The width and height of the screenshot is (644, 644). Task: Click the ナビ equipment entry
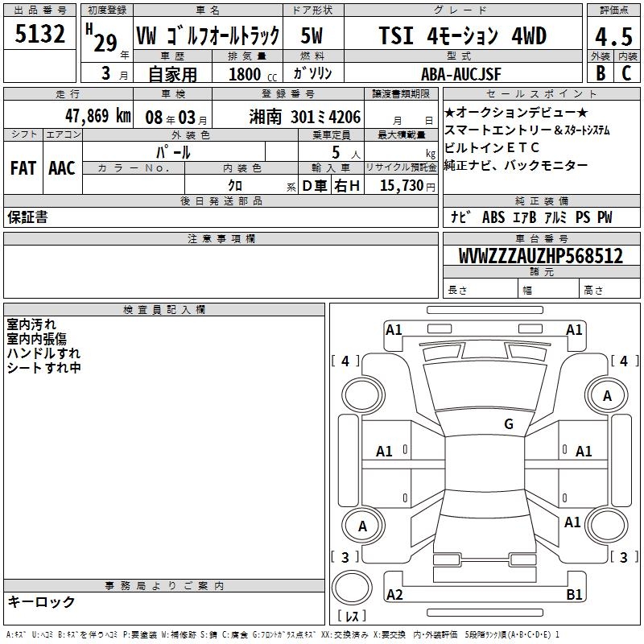click(x=460, y=217)
